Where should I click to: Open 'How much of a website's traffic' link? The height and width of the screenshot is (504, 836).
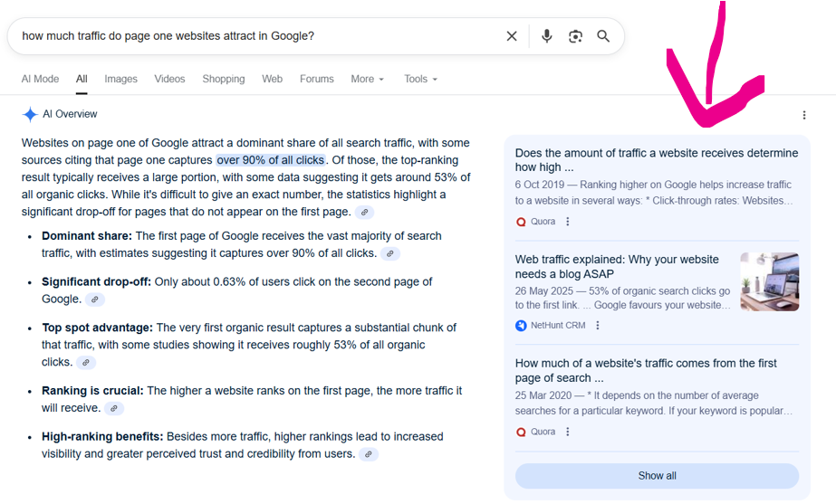pos(646,371)
